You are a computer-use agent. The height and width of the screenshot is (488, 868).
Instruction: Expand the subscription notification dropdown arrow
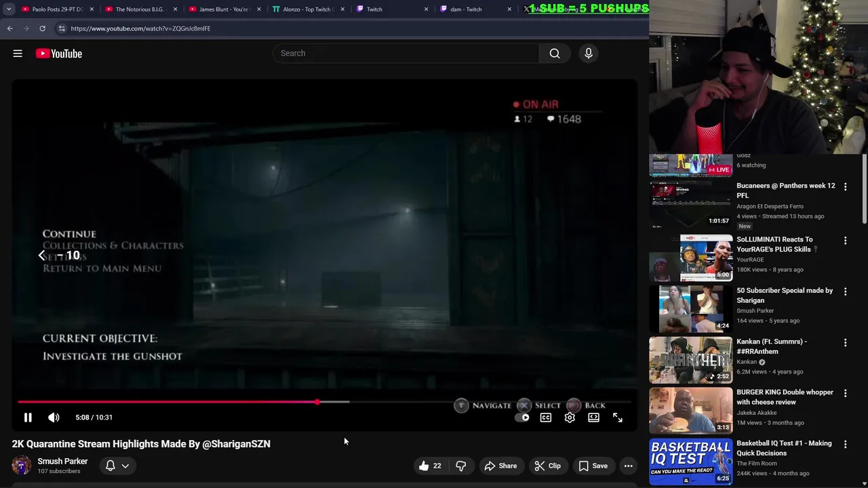[x=125, y=466]
